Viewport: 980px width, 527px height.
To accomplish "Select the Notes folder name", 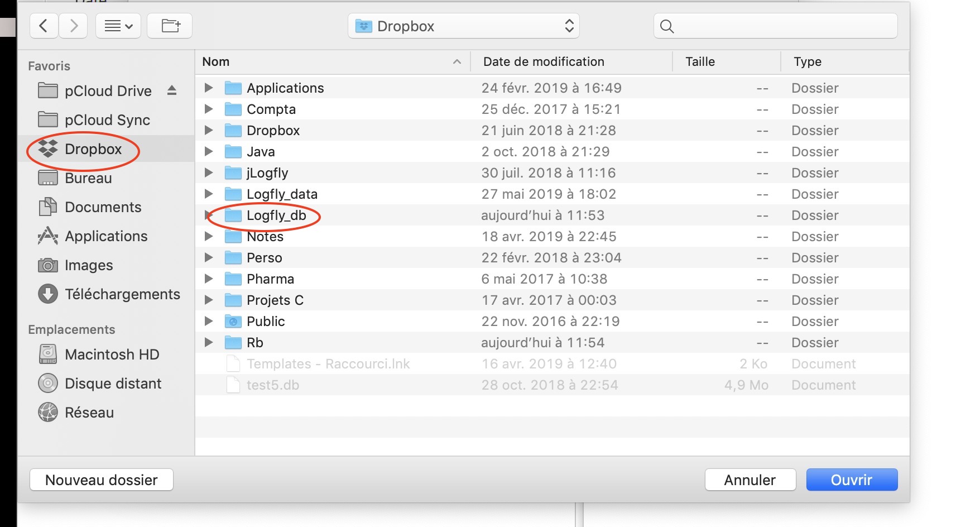I will (265, 236).
